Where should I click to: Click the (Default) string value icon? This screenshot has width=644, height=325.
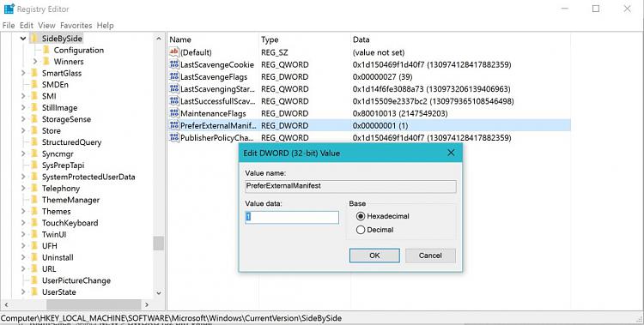[x=174, y=52]
